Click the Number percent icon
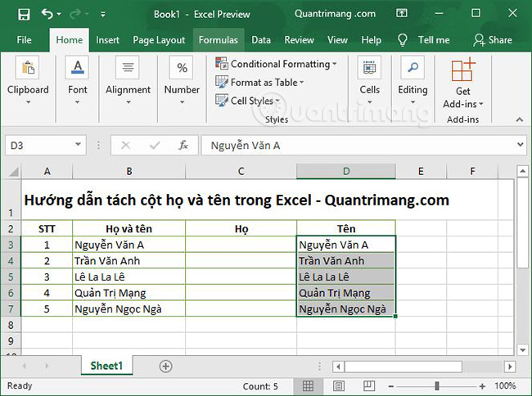 click(x=182, y=67)
